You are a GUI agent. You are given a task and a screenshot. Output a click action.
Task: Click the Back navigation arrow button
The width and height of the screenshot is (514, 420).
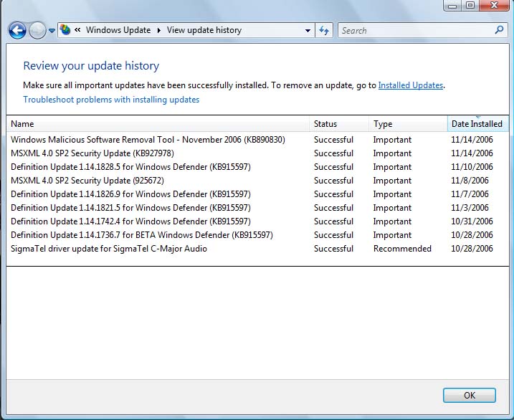point(17,30)
